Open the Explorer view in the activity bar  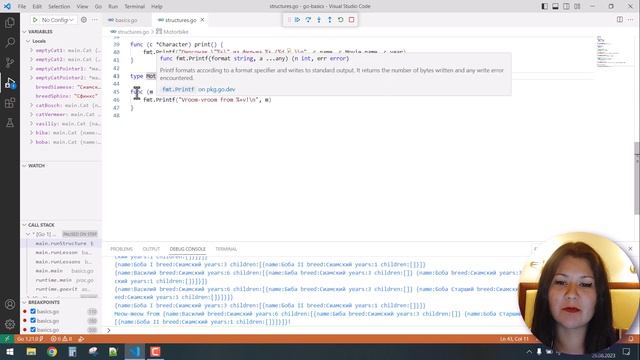pyautogui.click(x=10, y=22)
